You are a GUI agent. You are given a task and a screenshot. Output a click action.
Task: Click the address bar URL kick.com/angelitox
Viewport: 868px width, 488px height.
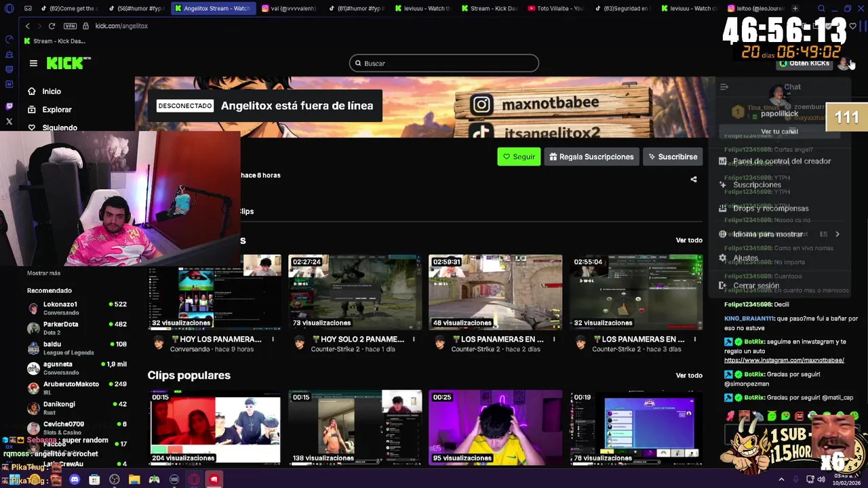(x=121, y=26)
